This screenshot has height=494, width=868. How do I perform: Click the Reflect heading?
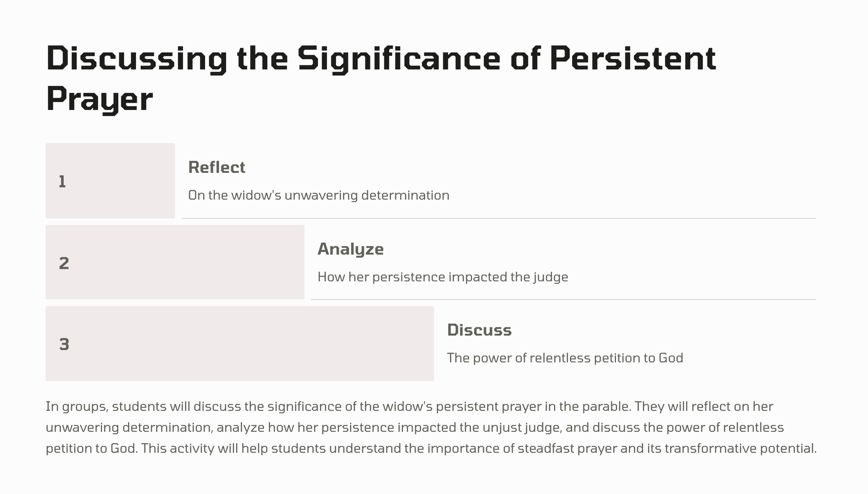coord(217,167)
